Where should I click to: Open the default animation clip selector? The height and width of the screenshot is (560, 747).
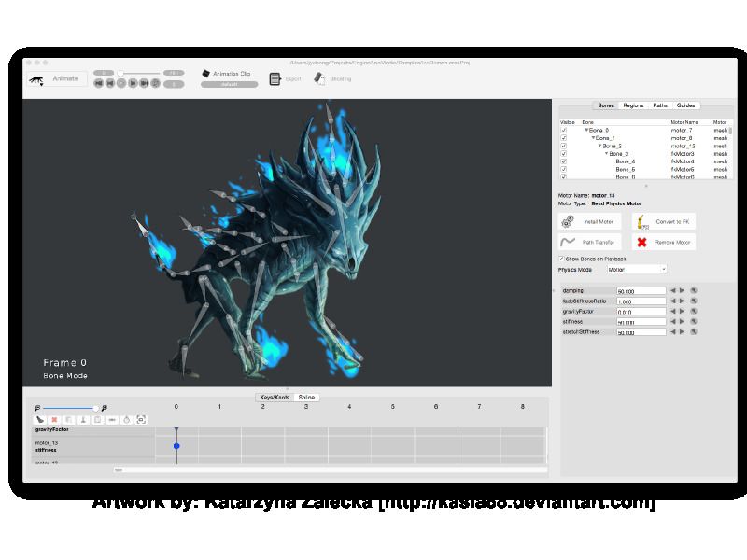[x=228, y=84]
